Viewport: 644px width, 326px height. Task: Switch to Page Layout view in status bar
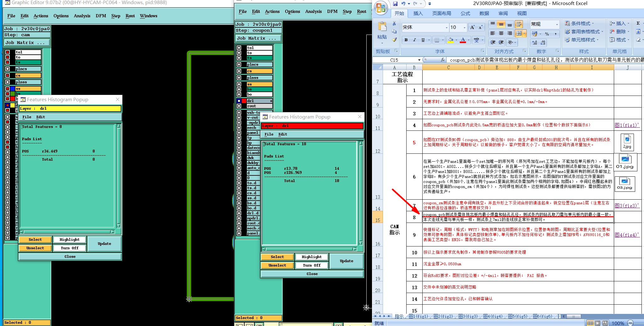pos(597,323)
